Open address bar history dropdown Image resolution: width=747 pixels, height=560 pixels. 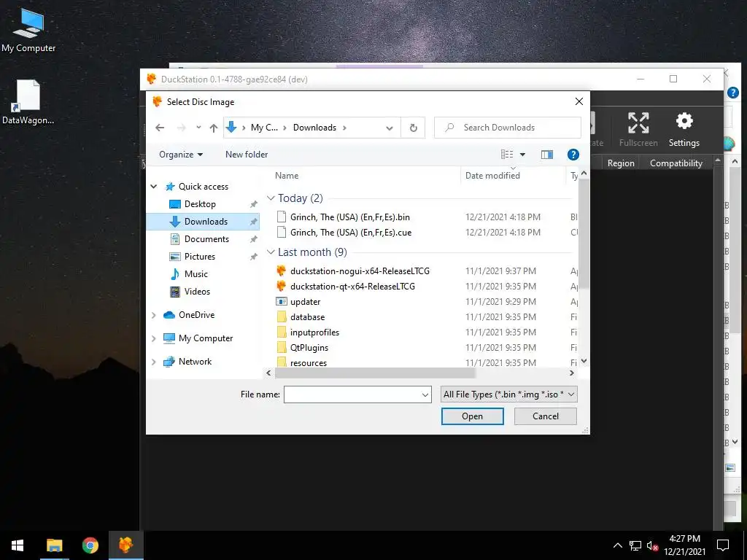(x=390, y=128)
